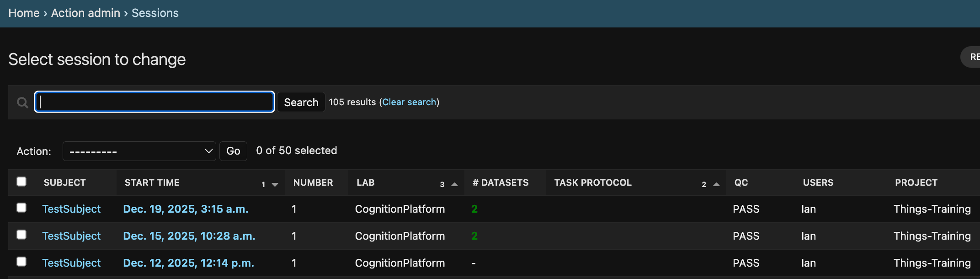Sort by Number column header

(313, 182)
